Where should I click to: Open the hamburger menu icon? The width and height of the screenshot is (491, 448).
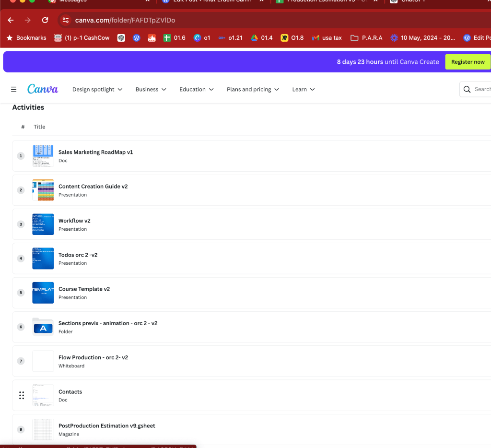[14, 90]
